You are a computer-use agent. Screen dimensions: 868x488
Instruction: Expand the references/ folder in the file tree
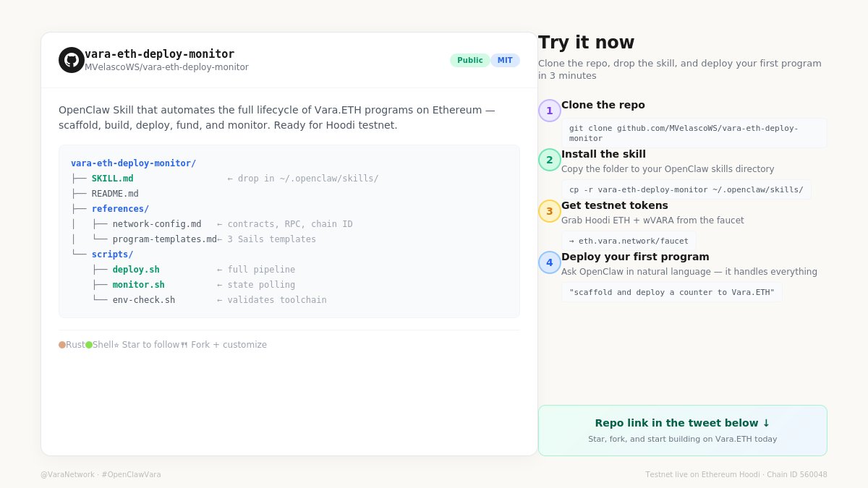120,208
